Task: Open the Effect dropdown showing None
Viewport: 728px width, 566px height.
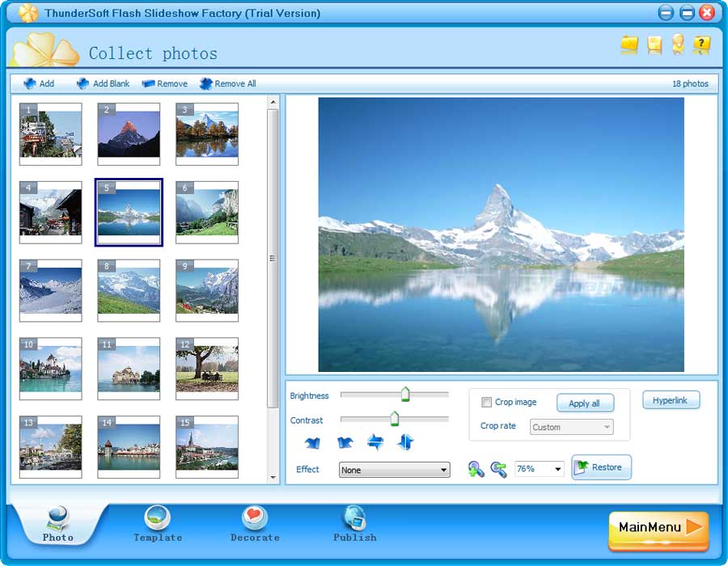Action: tap(394, 470)
